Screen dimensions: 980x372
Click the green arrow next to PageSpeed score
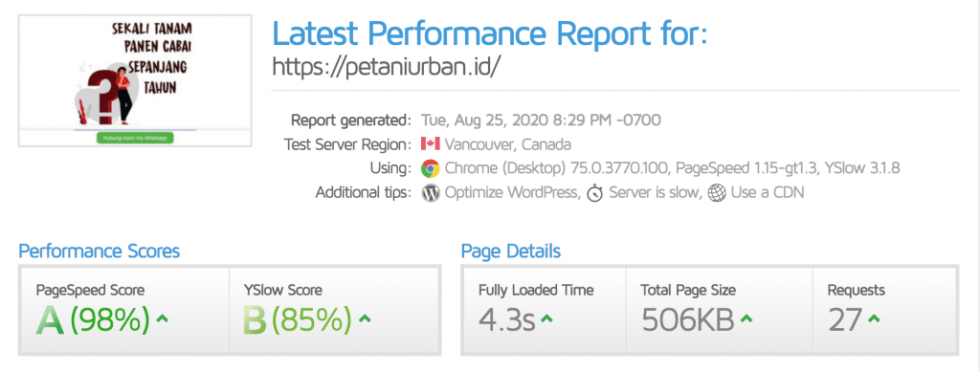162,319
